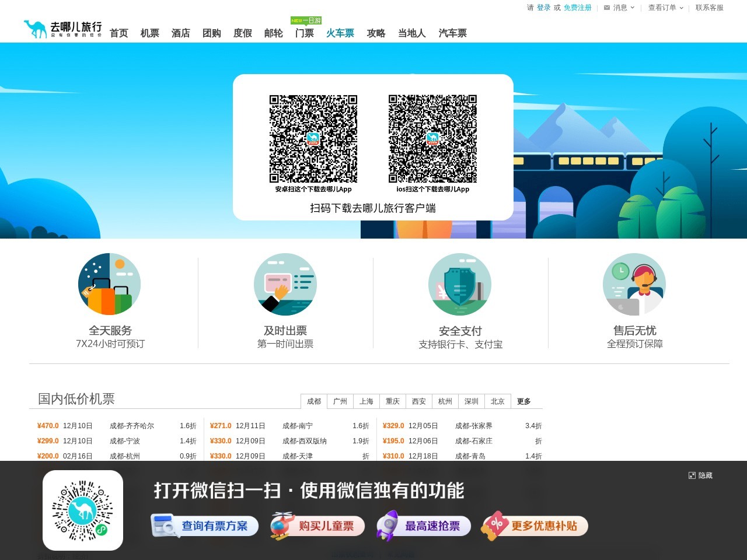
Task: Switch to the 火车票 tab
Action: tap(340, 33)
